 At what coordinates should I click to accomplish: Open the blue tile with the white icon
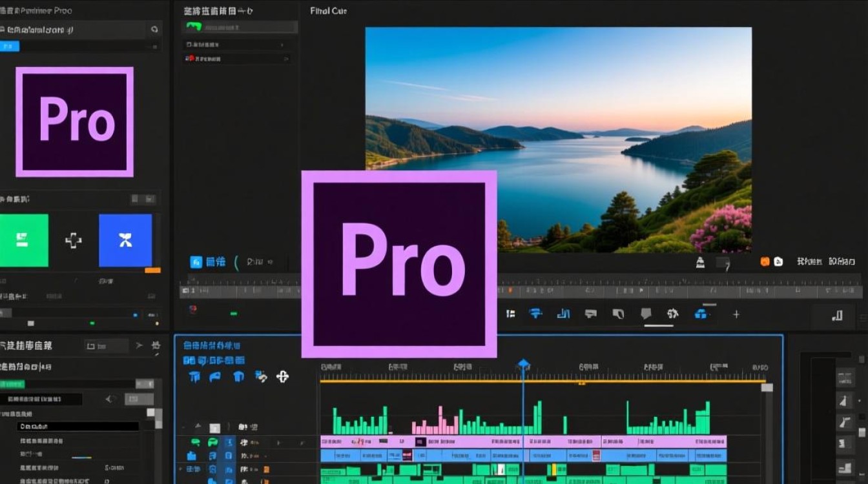tap(125, 240)
